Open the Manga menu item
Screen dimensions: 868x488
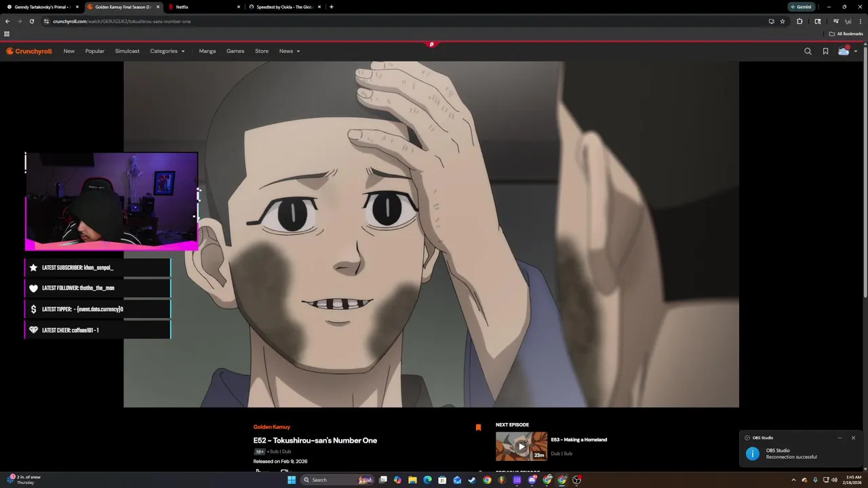(x=208, y=51)
